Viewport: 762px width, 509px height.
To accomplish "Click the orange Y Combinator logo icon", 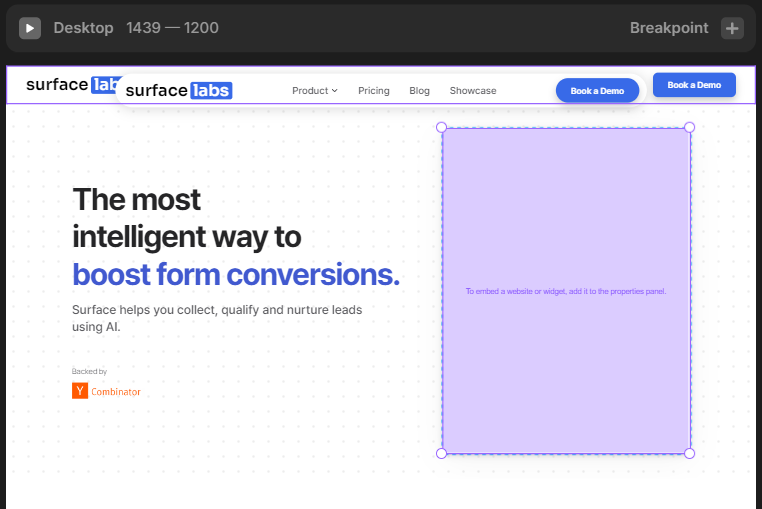I will click(80, 391).
